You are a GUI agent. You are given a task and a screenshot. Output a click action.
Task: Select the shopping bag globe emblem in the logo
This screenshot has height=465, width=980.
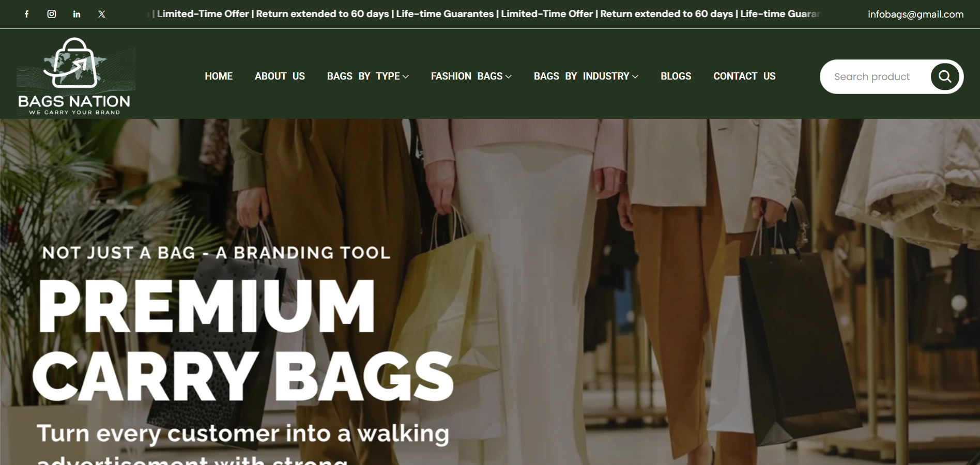(x=75, y=64)
